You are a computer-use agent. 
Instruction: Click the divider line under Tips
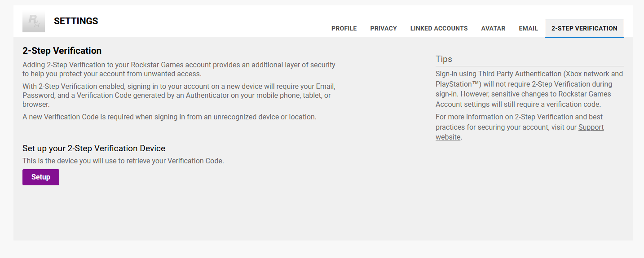(x=529, y=66)
